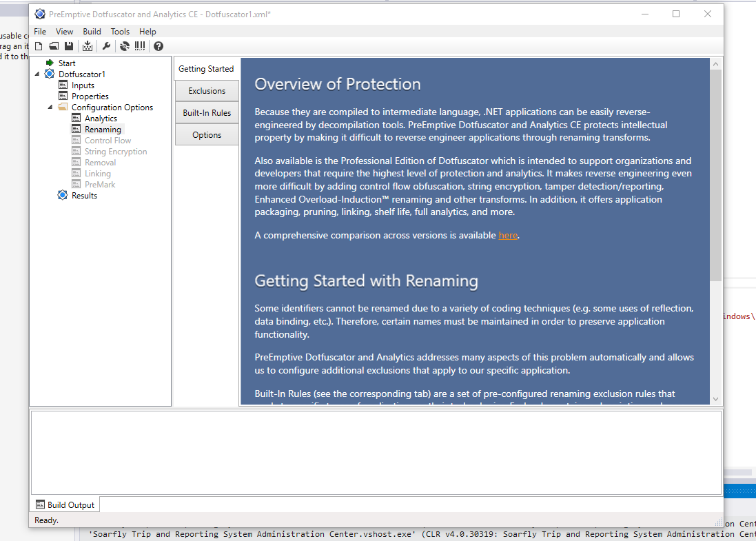Click the Dotfuscator app icon in title bar
Viewport: 756px width, 541px height.
click(40, 14)
